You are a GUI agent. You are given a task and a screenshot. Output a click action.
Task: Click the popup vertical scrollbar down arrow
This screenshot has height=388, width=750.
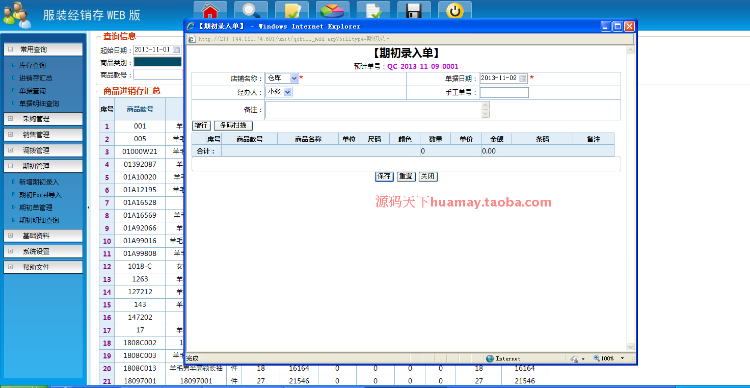630,346
